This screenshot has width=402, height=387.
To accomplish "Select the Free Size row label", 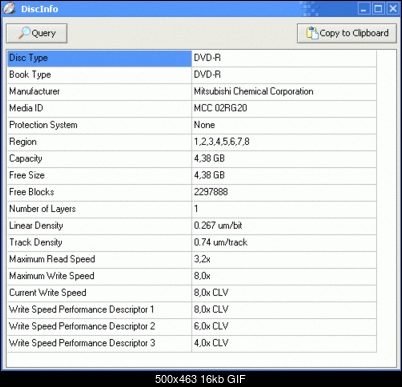I will coord(99,175).
